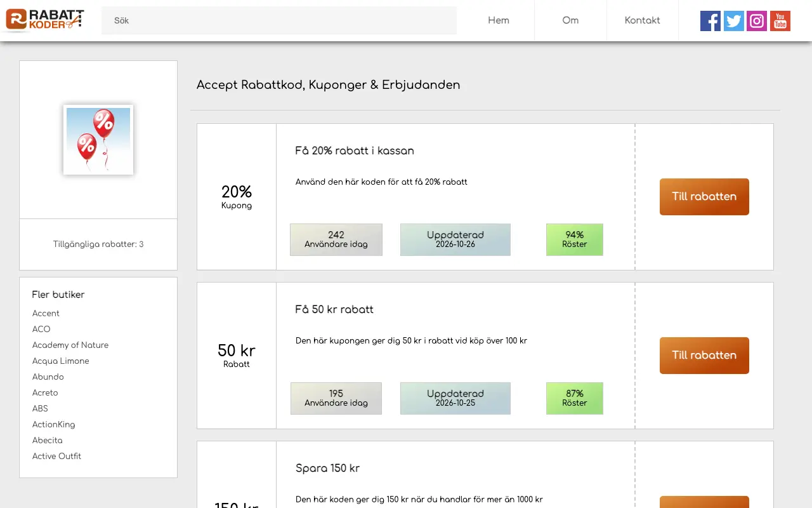Open the Instagram social icon
Screen dimensions: 812x508
(757, 21)
